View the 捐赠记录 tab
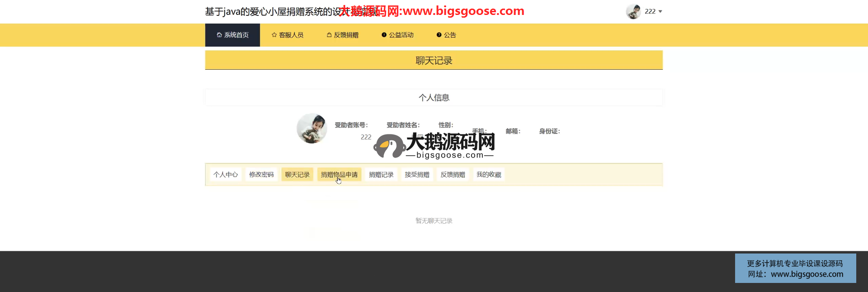The height and width of the screenshot is (292, 868). coord(381,175)
